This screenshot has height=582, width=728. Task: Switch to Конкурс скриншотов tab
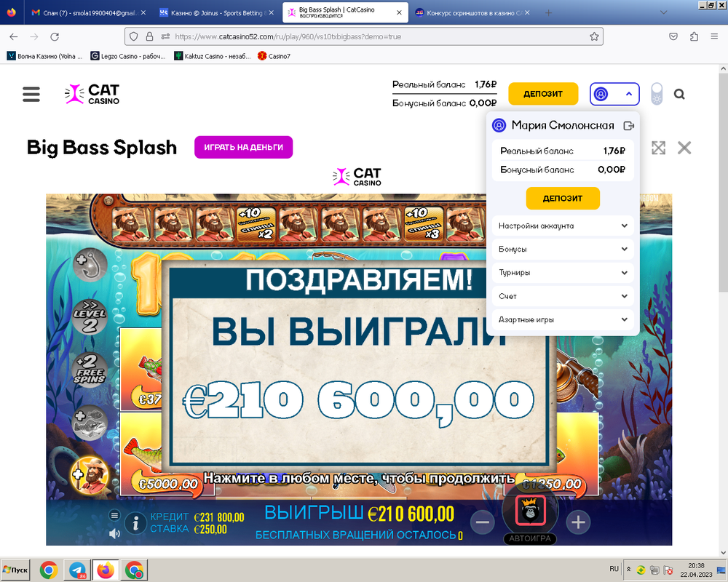point(472,13)
